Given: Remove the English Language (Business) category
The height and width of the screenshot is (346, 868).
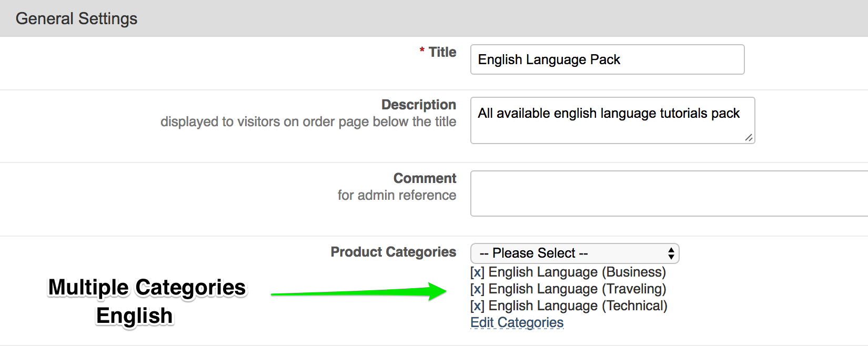Looking at the screenshot, I should tap(477, 272).
